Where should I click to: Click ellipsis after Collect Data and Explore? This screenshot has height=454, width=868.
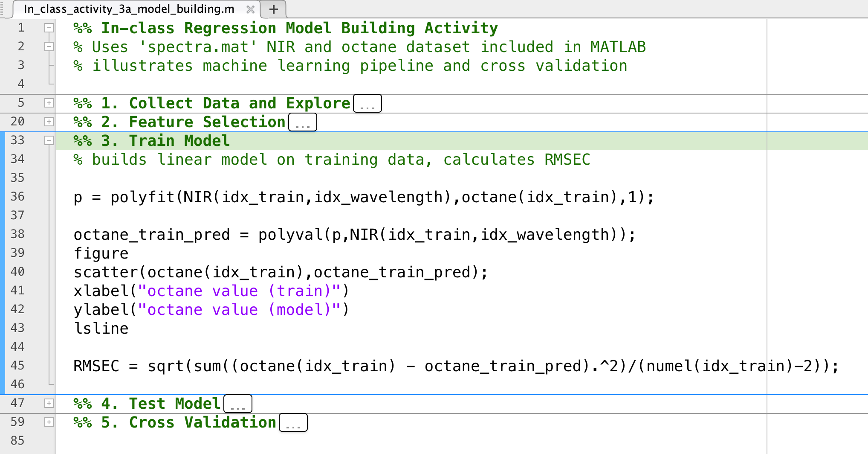tap(367, 103)
